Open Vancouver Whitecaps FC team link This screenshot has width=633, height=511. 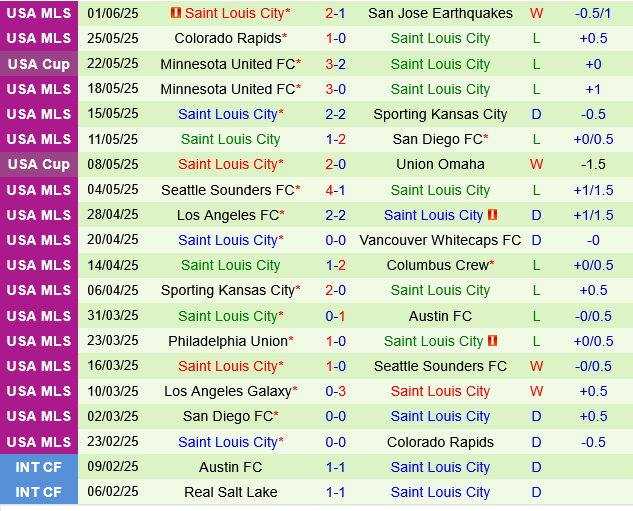point(440,240)
